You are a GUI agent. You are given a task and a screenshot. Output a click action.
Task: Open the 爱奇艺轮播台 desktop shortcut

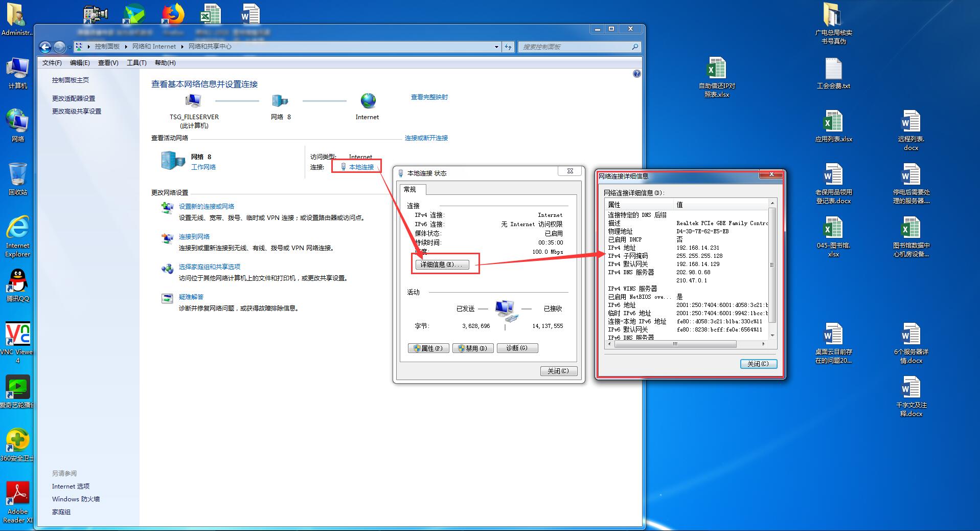[18, 391]
